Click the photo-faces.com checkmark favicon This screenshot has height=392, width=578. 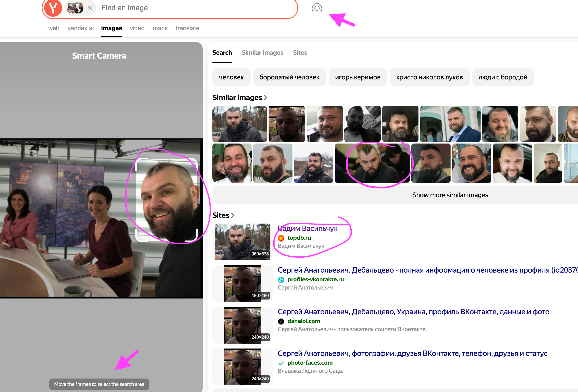[x=281, y=363]
